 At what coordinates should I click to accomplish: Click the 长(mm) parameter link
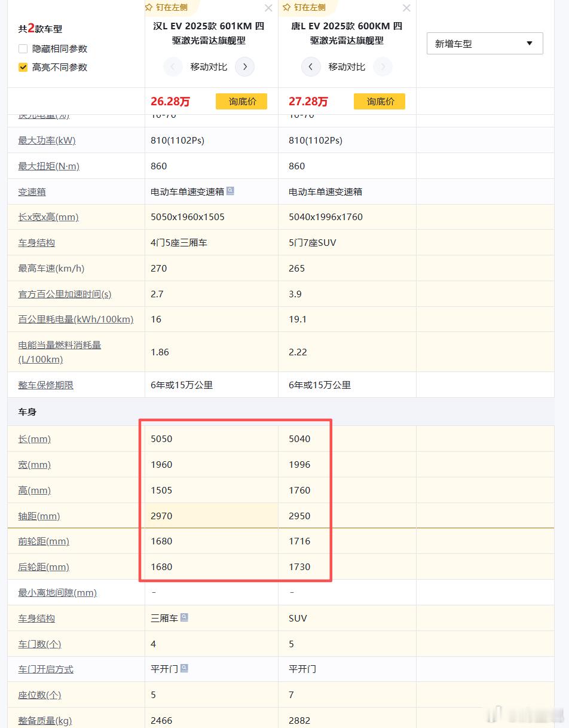[34, 439]
